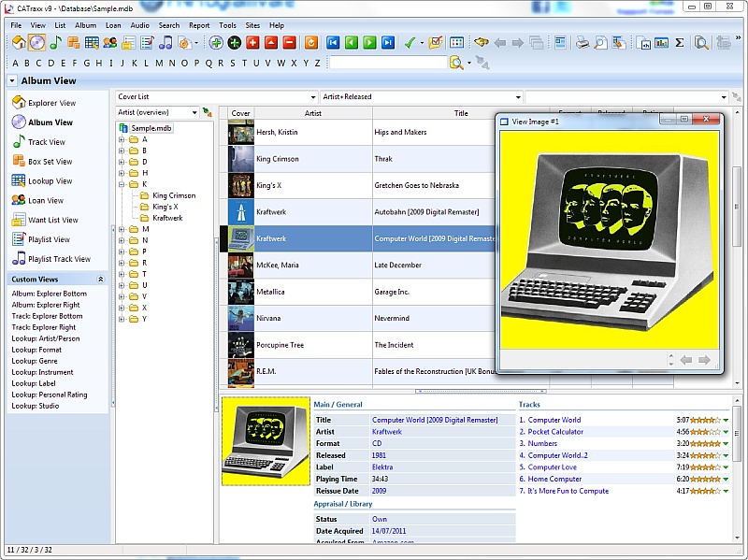This screenshot has height=560, width=748.
Task: Click the Computer World cover thumbnail in details
Action: [x=266, y=441]
